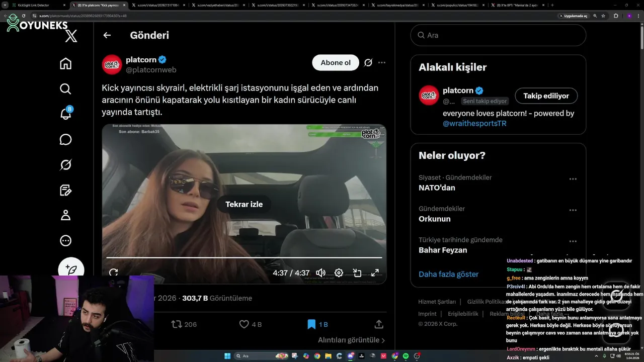The height and width of the screenshot is (362, 644).
Task: Open the More circle menu in sidebar
Action: click(65, 241)
